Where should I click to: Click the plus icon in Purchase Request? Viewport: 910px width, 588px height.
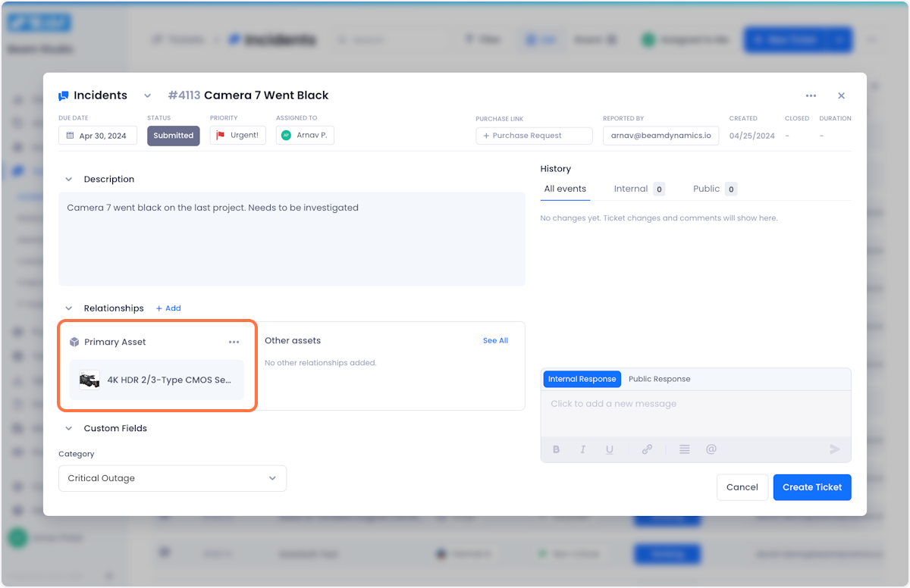click(486, 136)
